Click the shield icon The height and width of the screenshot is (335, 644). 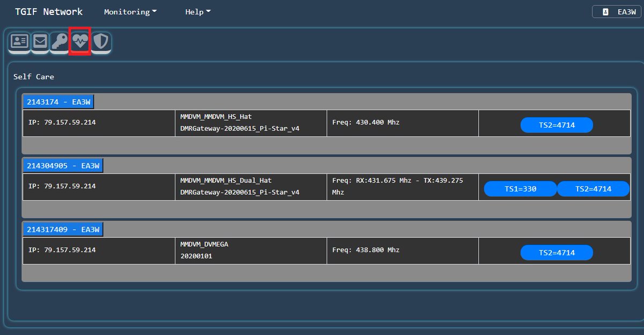pyautogui.click(x=101, y=41)
